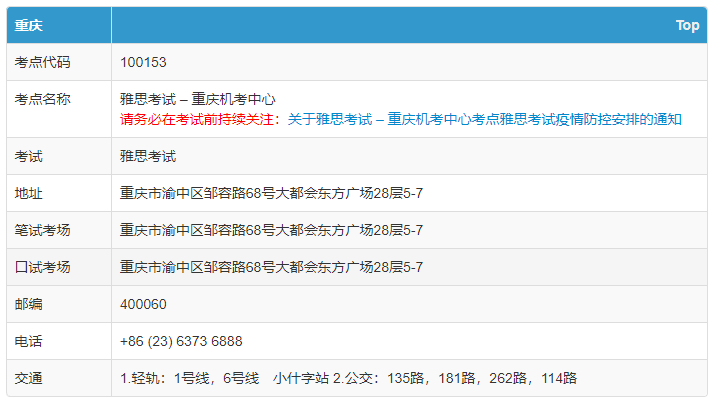Click the Top link in header
Image resolution: width=713 pixels, height=402 pixels.
tap(687, 25)
